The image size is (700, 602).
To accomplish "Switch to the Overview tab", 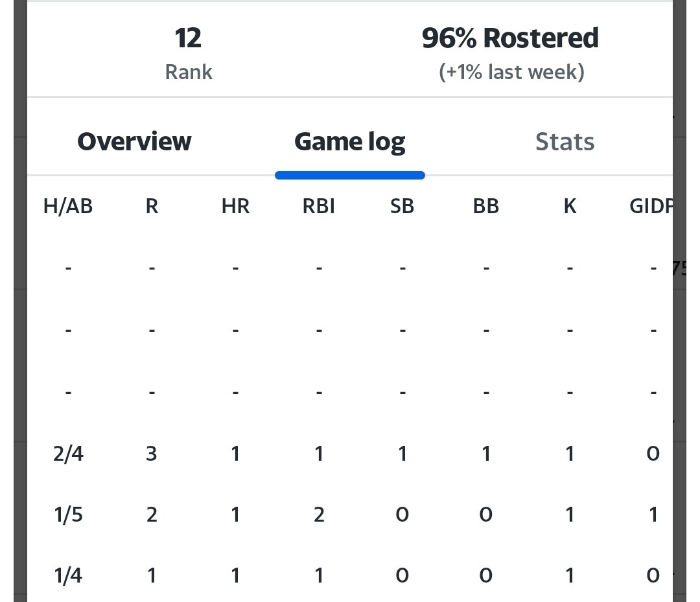I will (134, 141).
